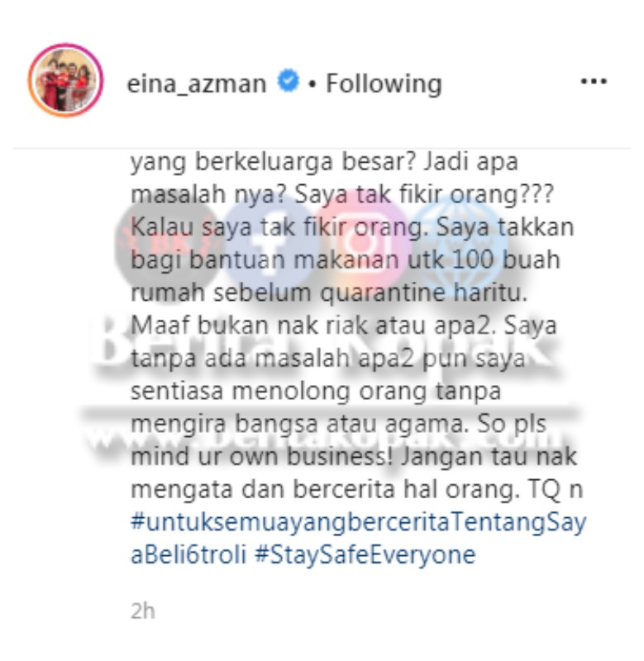Click the caption line mentioning quarantine haritu
The image size is (644, 661).
329,292
